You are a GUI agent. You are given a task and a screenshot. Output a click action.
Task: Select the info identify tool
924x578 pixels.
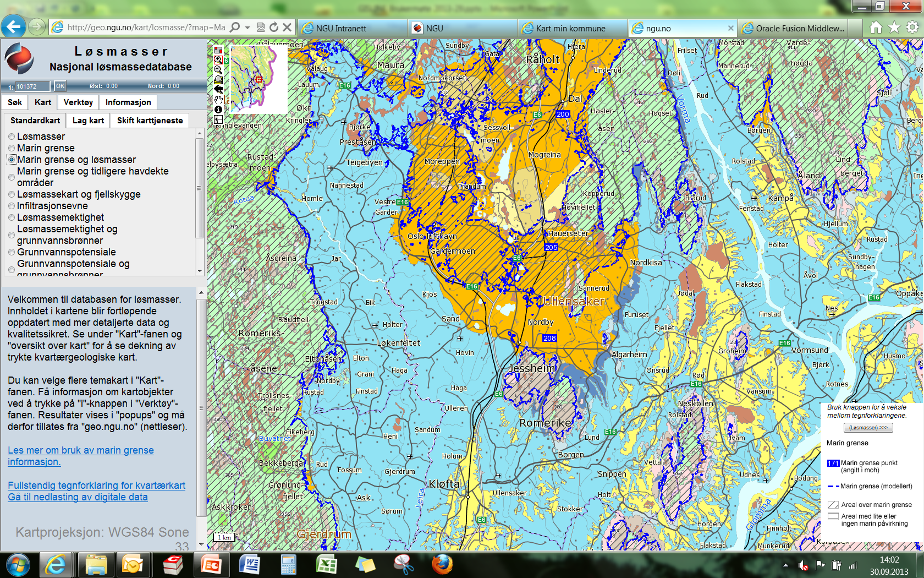pos(218,109)
